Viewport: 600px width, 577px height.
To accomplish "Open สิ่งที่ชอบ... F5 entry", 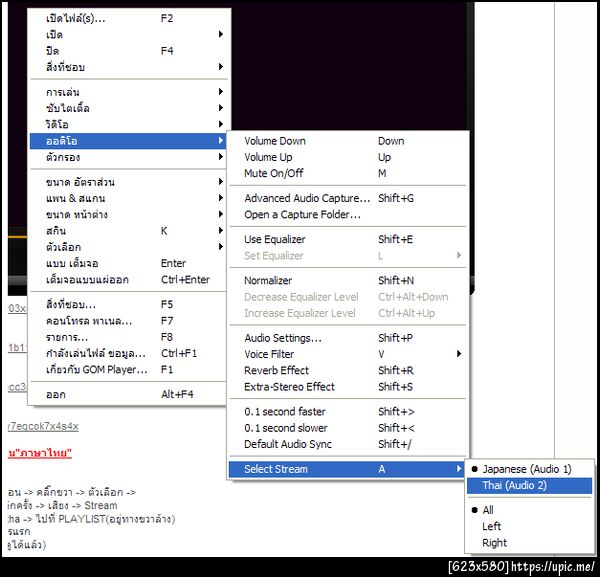I will (x=128, y=305).
